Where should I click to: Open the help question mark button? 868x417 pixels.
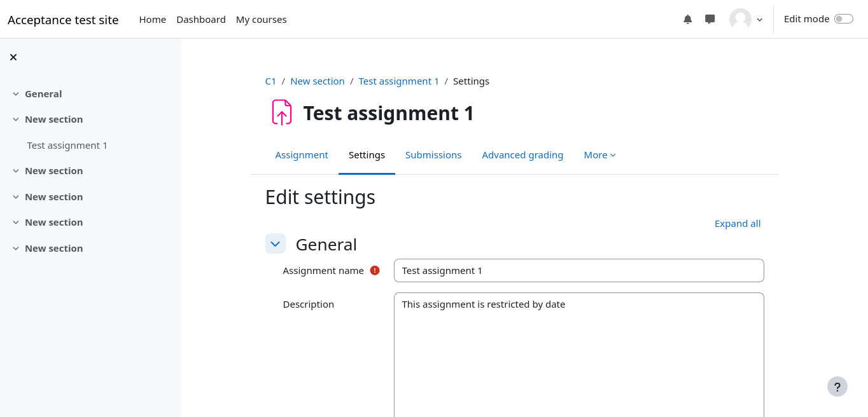[x=837, y=386]
